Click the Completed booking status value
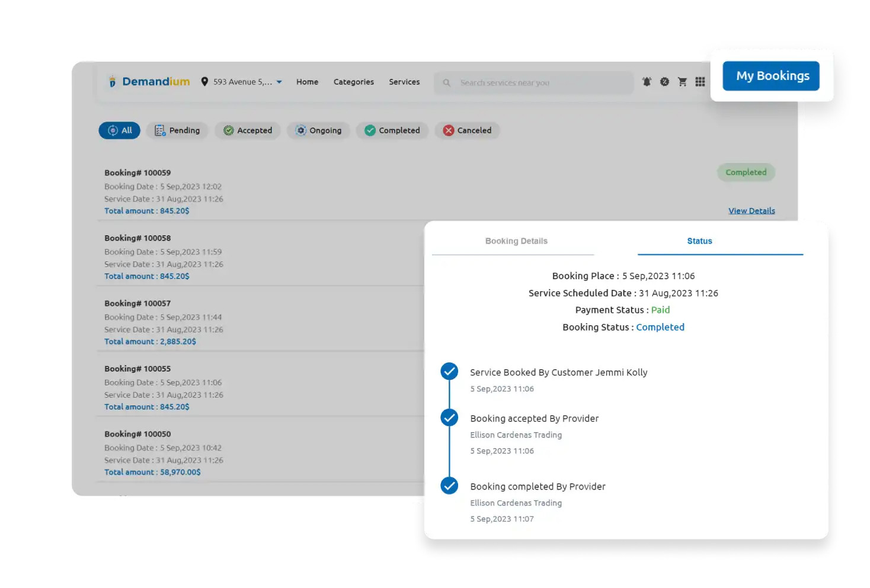Image resolution: width=870 pixels, height=588 pixels. pyautogui.click(x=660, y=327)
